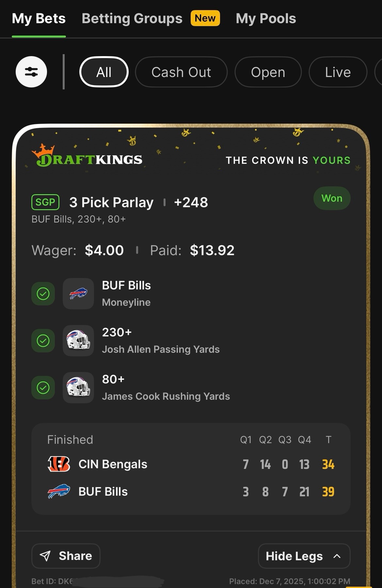This screenshot has width=382, height=588.
Task: Click the paper plane share icon
Action: point(45,556)
